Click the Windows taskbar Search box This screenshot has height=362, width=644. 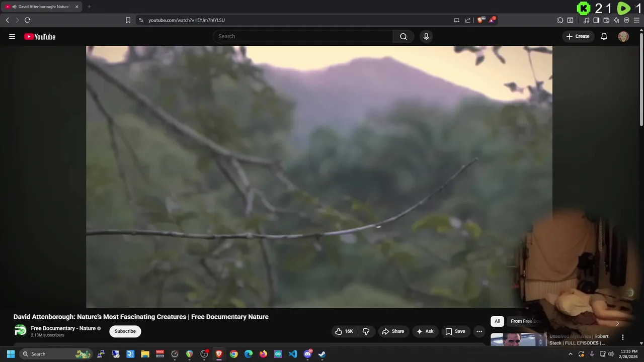coord(56,354)
